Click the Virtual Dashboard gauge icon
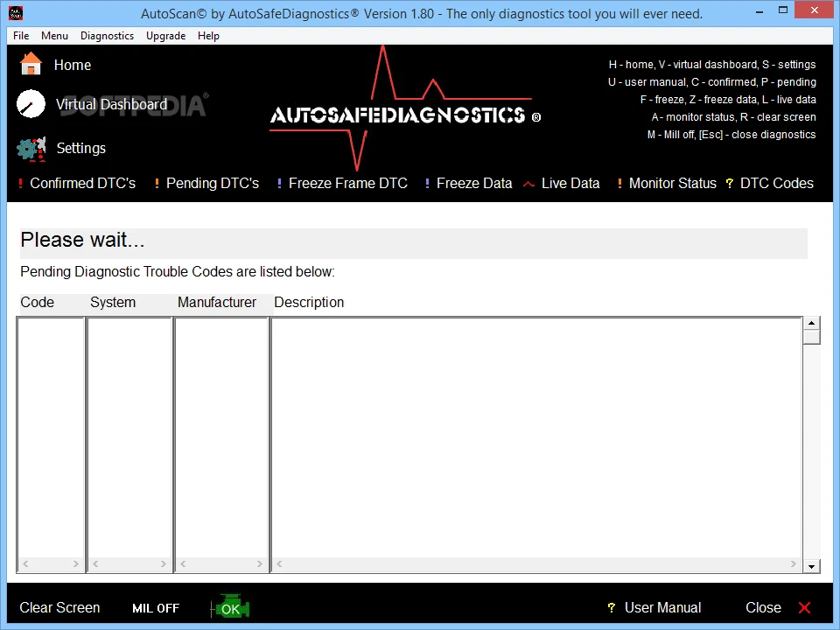840x630 pixels. [31, 103]
